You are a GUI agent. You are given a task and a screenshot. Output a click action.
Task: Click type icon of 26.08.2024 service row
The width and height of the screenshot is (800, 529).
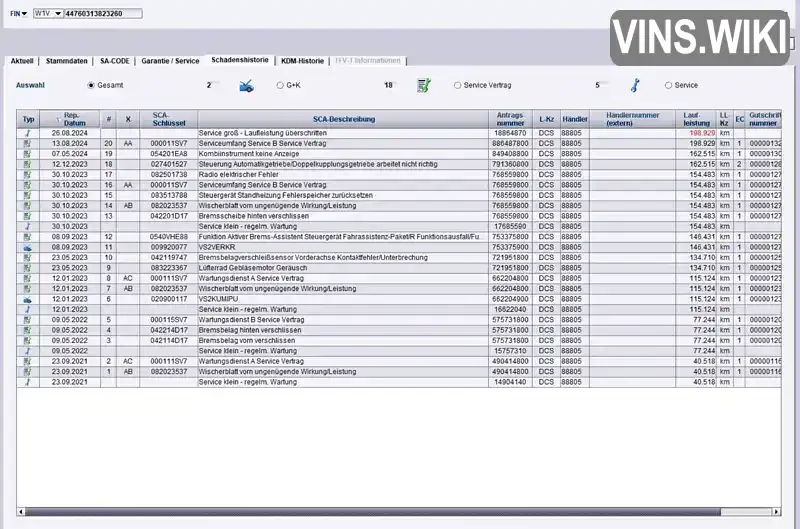[28, 133]
